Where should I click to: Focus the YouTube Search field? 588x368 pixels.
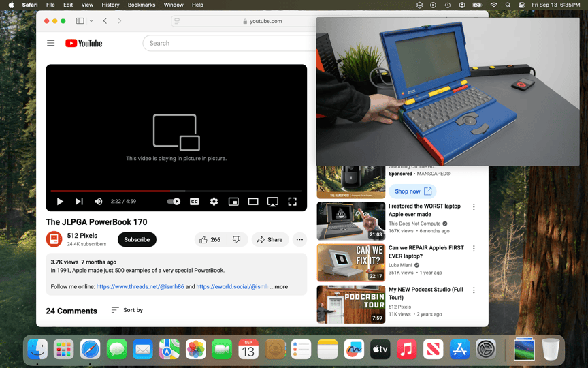click(x=229, y=43)
